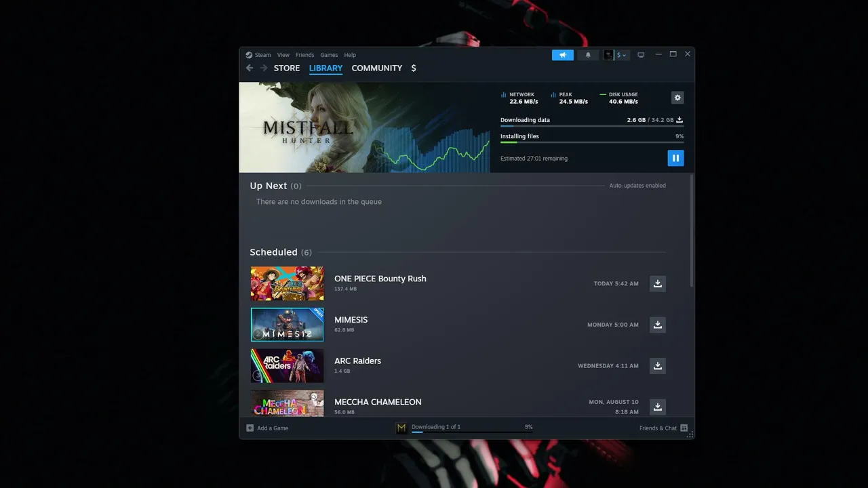Viewport: 868px width, 488px height.
Task: Click the "WEDNESDAY 4:11 AM" schedule time
Action: 608,366
